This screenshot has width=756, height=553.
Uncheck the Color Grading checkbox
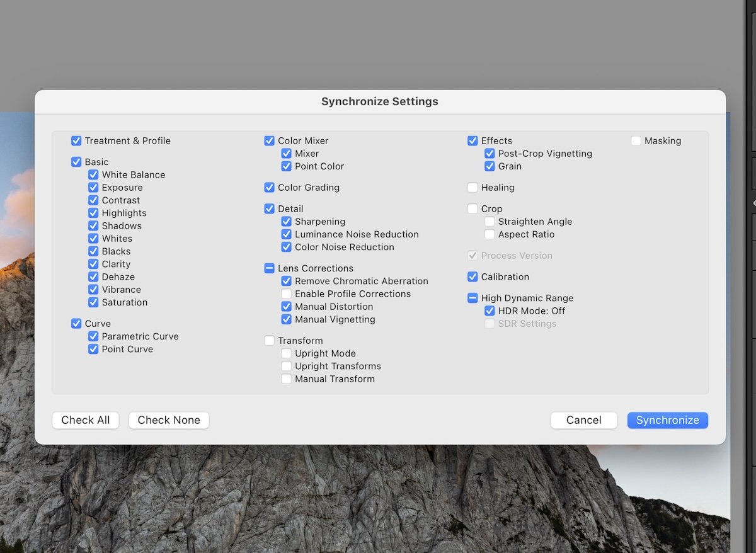pos(270,188)
